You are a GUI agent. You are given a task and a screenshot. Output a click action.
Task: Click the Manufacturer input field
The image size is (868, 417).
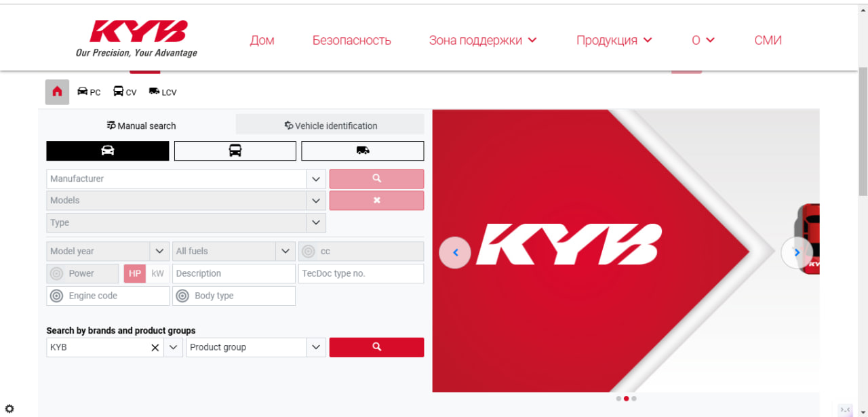[176, 179]
